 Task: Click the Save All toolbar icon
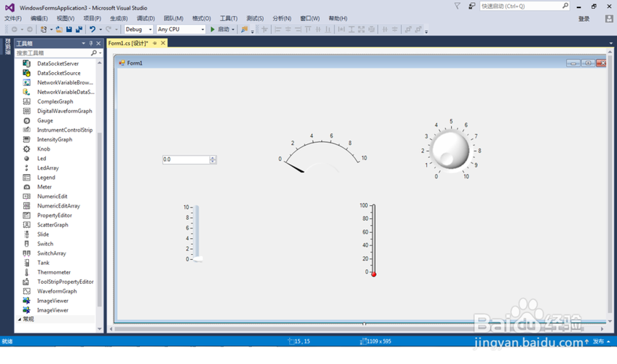[79, 29]
